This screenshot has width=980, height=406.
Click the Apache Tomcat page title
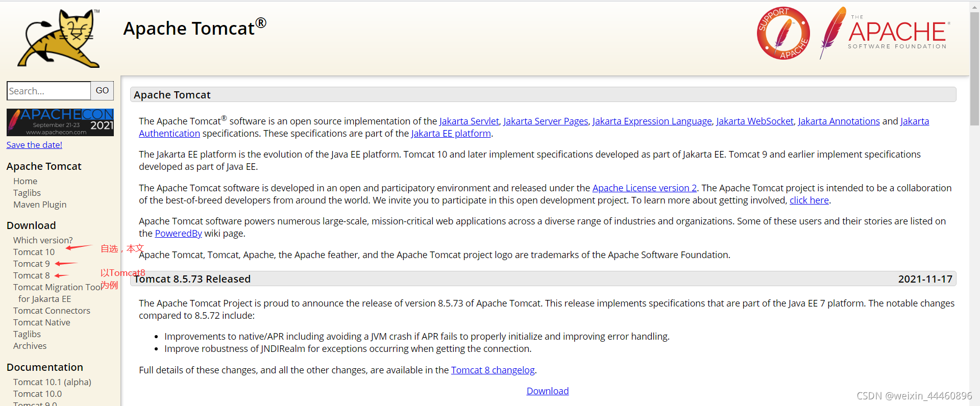pyautogui.click(x=194, y=28)
